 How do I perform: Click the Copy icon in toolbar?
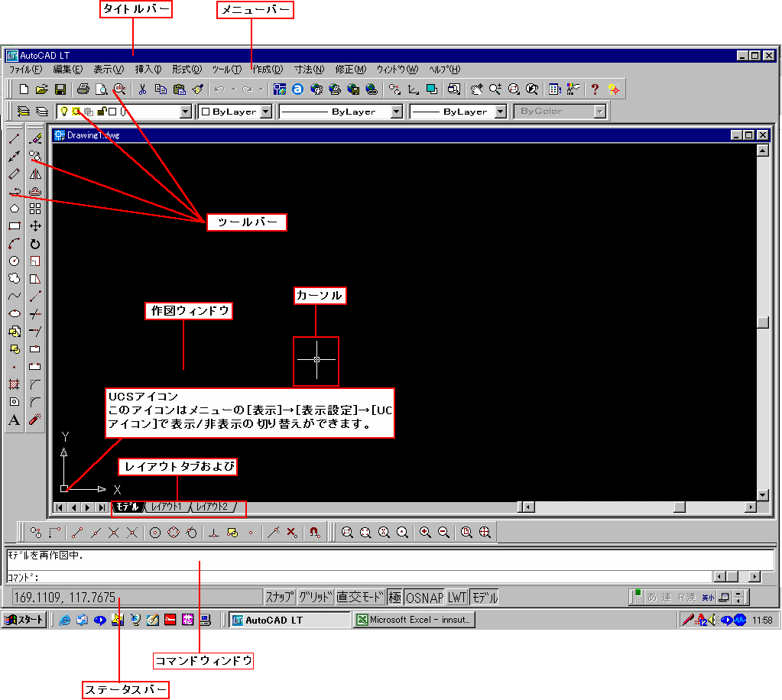click(161, 89)
